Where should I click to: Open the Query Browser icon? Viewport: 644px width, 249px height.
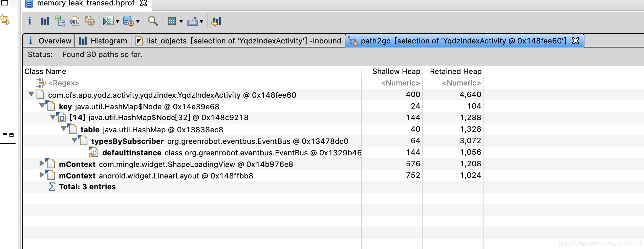128,21
